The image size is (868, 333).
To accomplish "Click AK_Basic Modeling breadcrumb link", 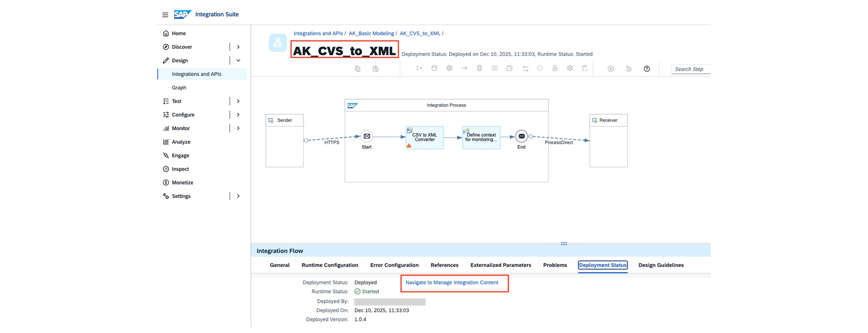I will pos(372,34).
